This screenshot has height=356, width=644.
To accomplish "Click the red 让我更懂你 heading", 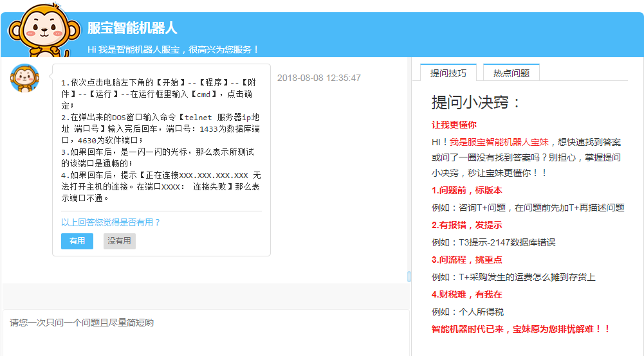I will 454,125.
